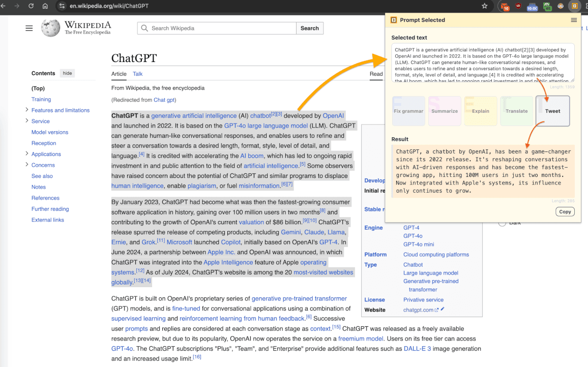This screenshot has width=588, height=367.
Task: Click inside the Search Wikipedia input field
Action: pos(214,28)
